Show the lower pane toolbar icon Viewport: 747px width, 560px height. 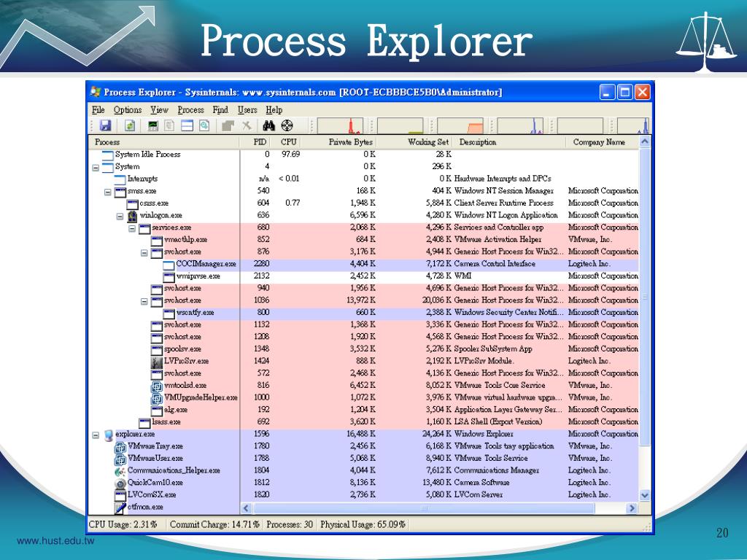187,125
